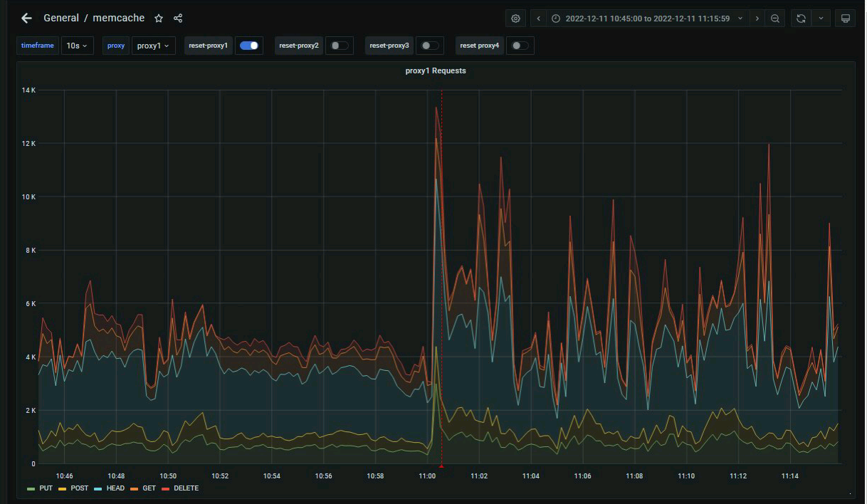
Task: Go to the General folder breadcrumb
Action: [x=61, y=19]
